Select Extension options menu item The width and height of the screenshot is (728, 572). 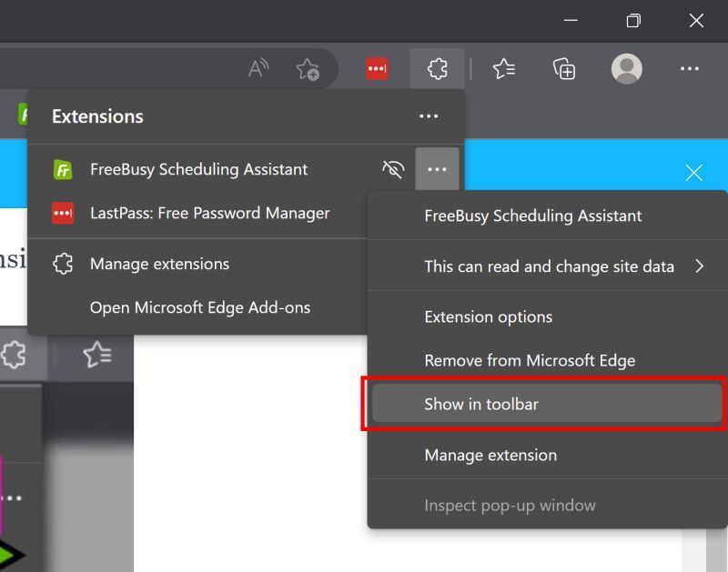[x=547, y=316]
